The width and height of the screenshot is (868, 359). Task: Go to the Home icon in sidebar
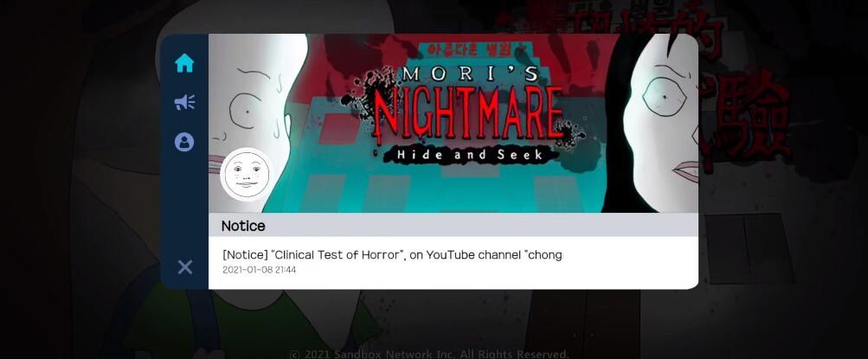[x=184, y=63]
